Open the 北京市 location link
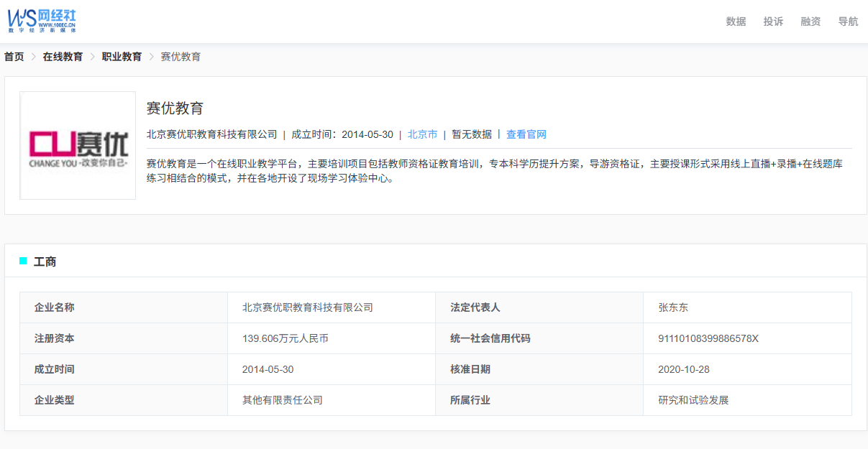Image resolution: width=868 pixels, height=449 pixels. (422, 134)
